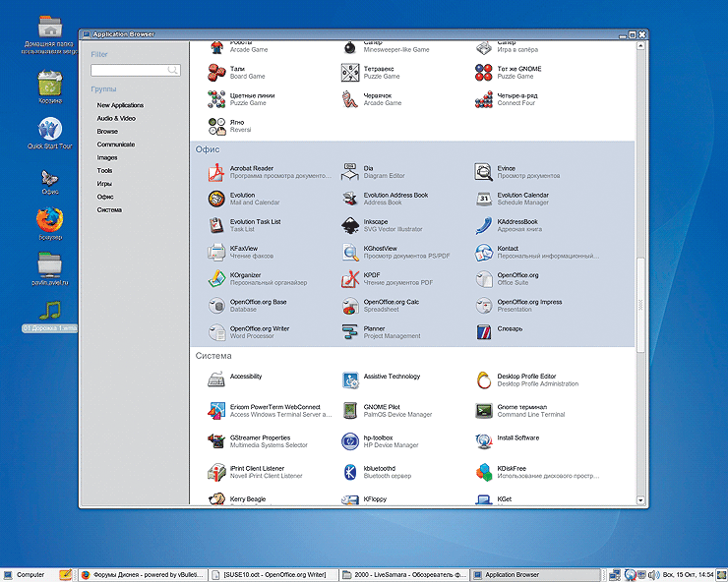Launch OpenOffice.org Impress presentation icon

(483, 306)
